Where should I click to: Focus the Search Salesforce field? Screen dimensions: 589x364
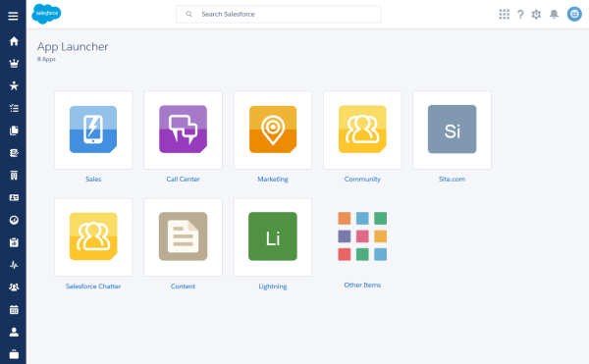279,15
